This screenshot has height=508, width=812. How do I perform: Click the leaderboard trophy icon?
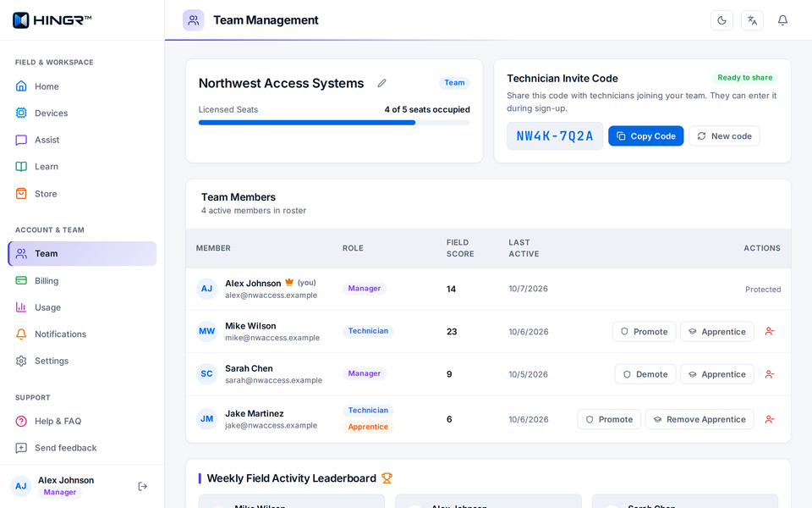click(387, 478)
